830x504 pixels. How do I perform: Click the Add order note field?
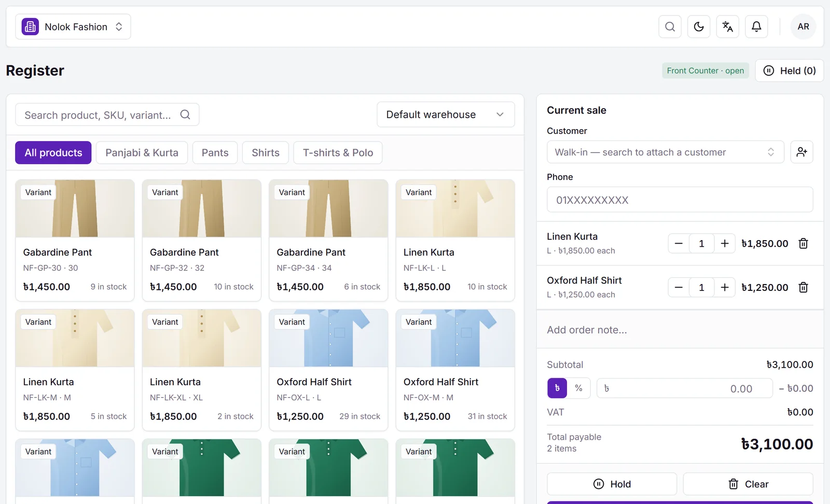click(x=680, y=330)
